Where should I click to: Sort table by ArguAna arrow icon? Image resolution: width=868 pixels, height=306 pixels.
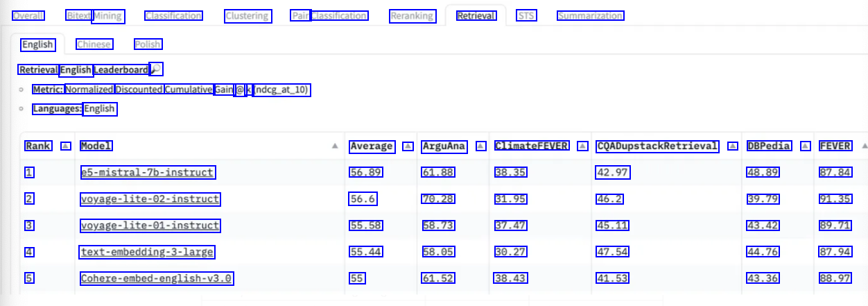pos(480,146)
